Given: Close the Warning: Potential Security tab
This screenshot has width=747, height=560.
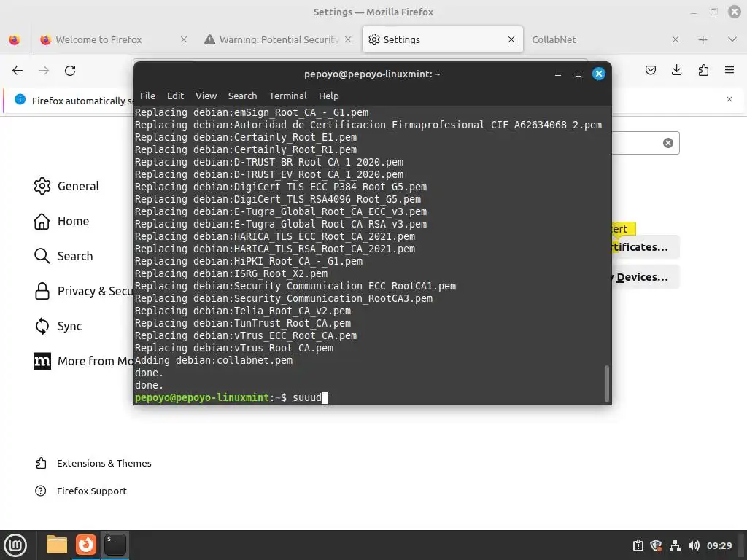Looking at the screenshot, I should tap(348, 39).
